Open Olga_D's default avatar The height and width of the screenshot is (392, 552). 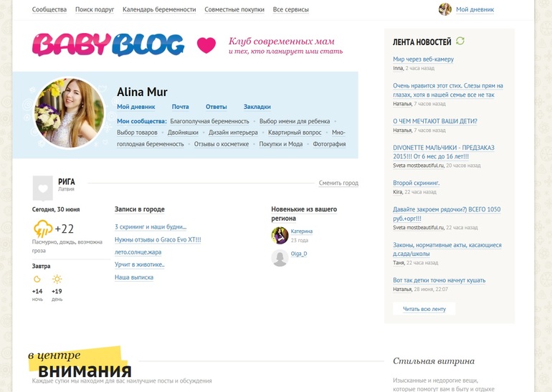point(280,258)
